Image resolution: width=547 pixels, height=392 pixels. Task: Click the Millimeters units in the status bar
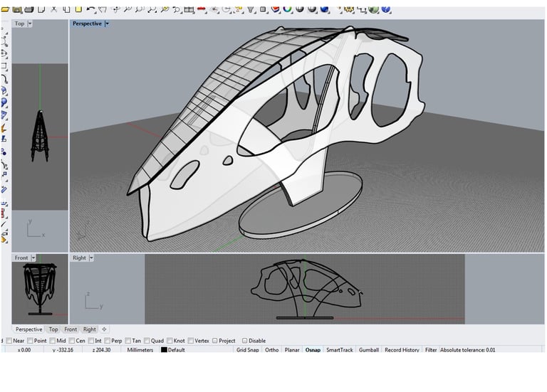click(x=140, y=349)
